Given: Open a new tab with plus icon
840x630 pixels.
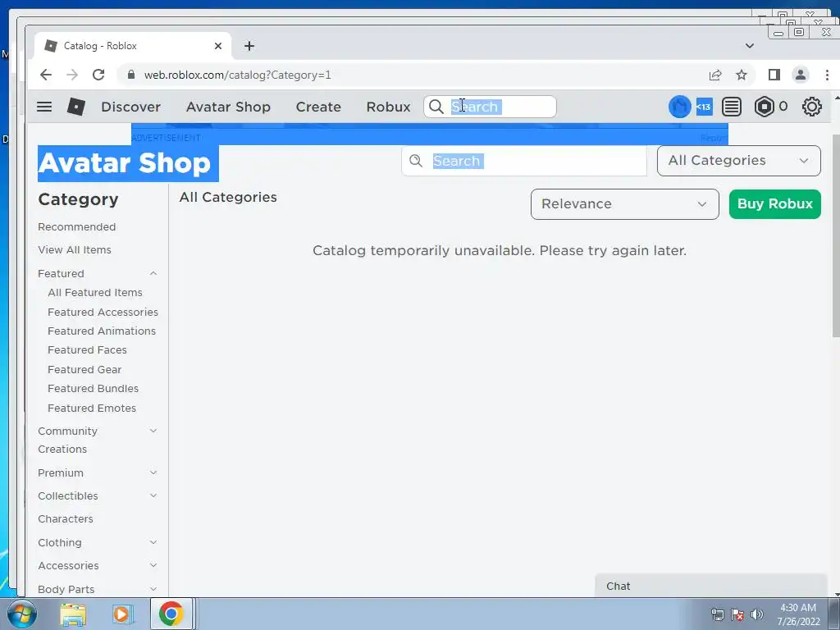Looking at the screenshot, I should [x=249, y=46].
